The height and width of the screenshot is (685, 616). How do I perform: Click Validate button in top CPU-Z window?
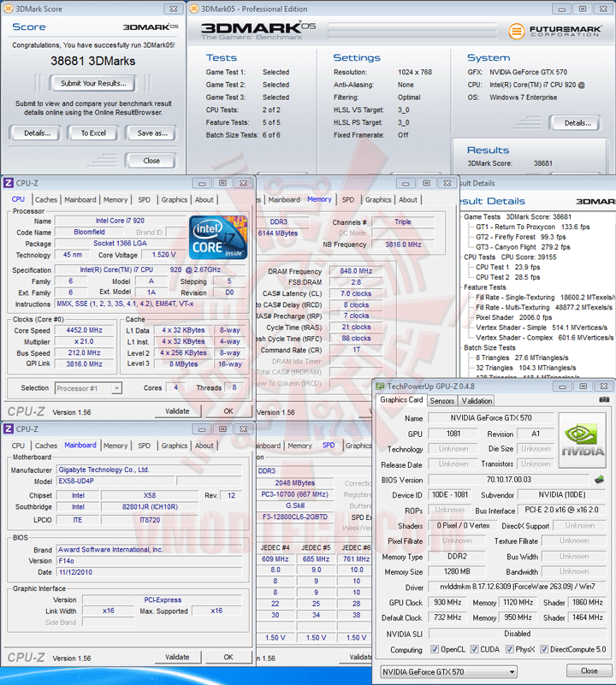click(177, 411)
